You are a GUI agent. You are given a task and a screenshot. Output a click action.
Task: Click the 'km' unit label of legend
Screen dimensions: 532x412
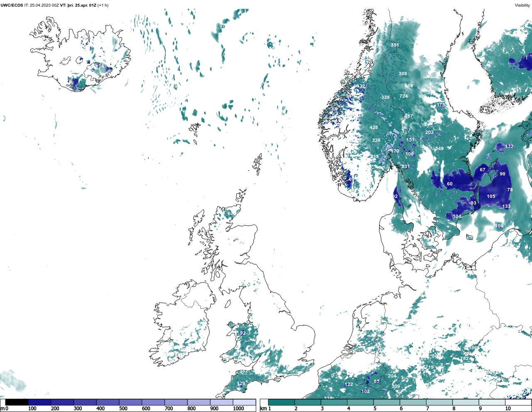(264, 409)
